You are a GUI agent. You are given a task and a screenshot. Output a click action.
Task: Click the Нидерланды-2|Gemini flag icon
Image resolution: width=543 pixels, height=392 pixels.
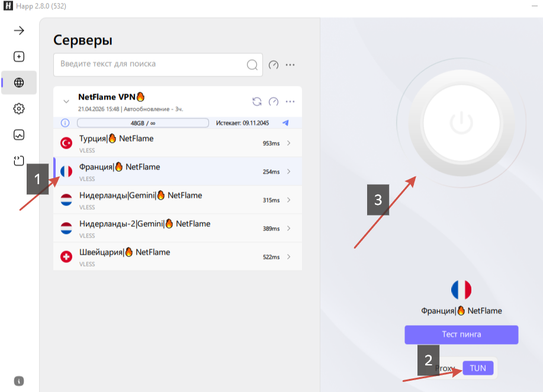(x=66, y=228)
